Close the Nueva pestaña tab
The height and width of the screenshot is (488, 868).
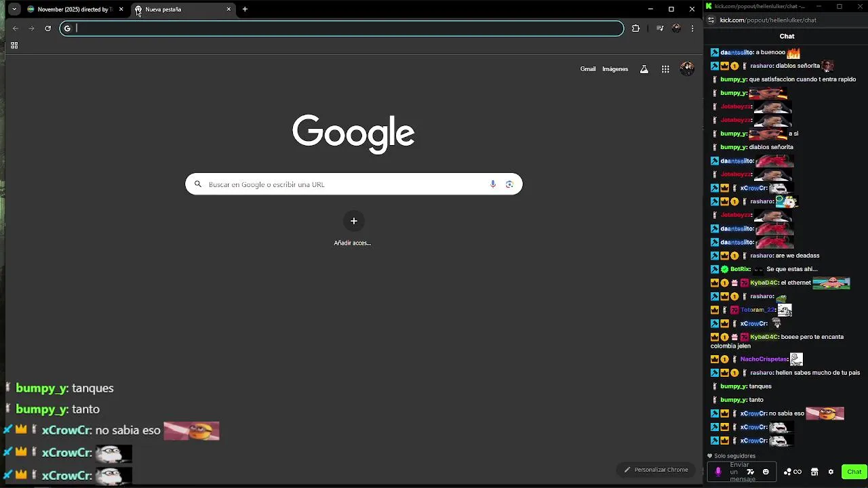point(229,9)
